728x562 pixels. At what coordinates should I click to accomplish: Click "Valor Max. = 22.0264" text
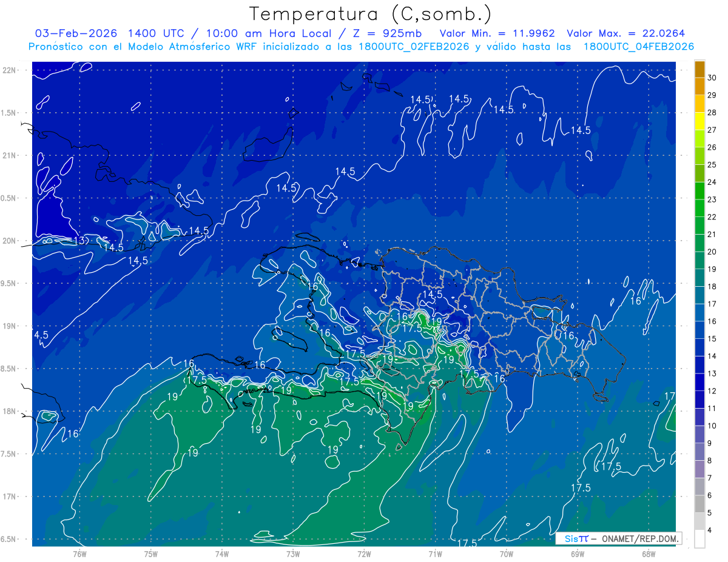coord(626,33)
